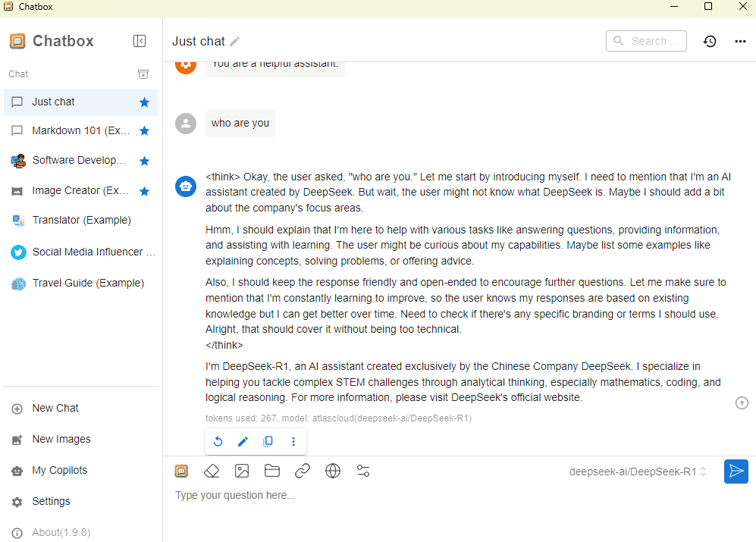
Task: Create New Images session
Action: 80,440
